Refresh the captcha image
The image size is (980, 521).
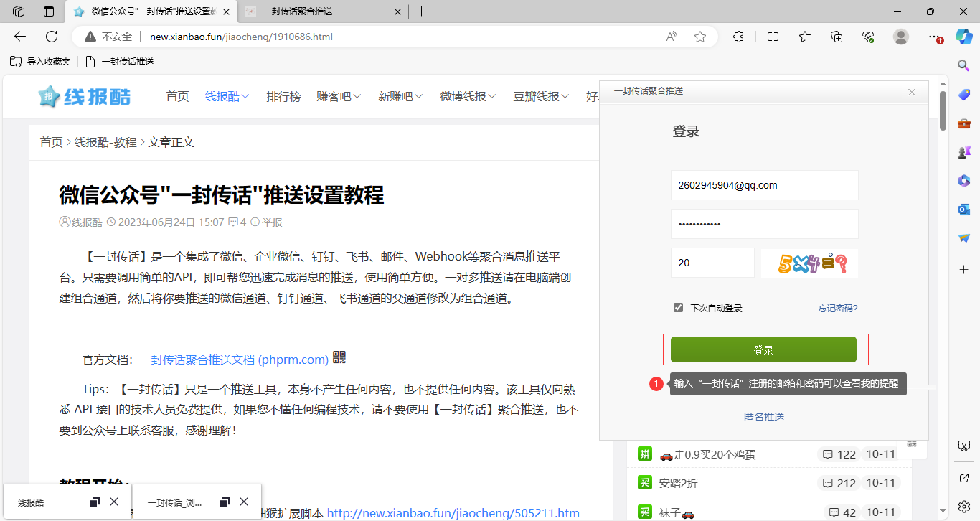click(x=809, y=263)
